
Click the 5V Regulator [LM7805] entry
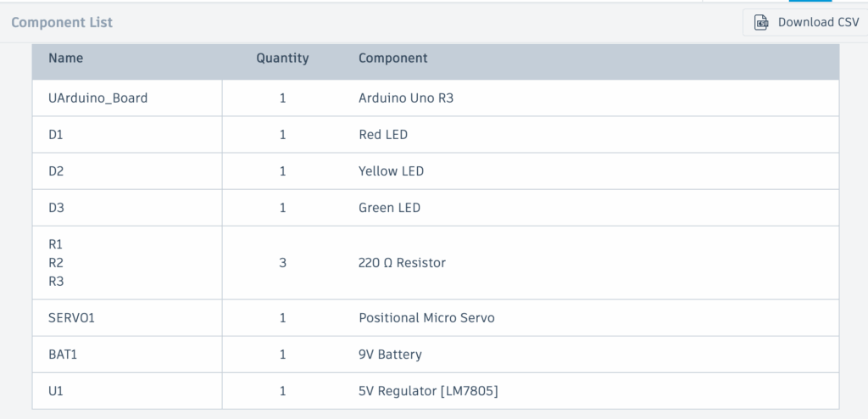coord(428,391)
